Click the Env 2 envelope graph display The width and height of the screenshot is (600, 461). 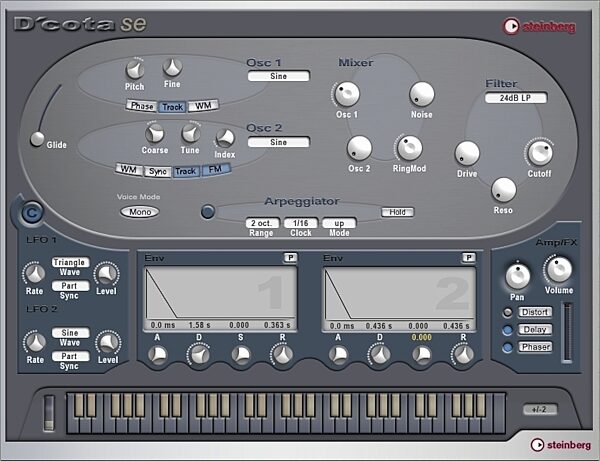(399, 293)
